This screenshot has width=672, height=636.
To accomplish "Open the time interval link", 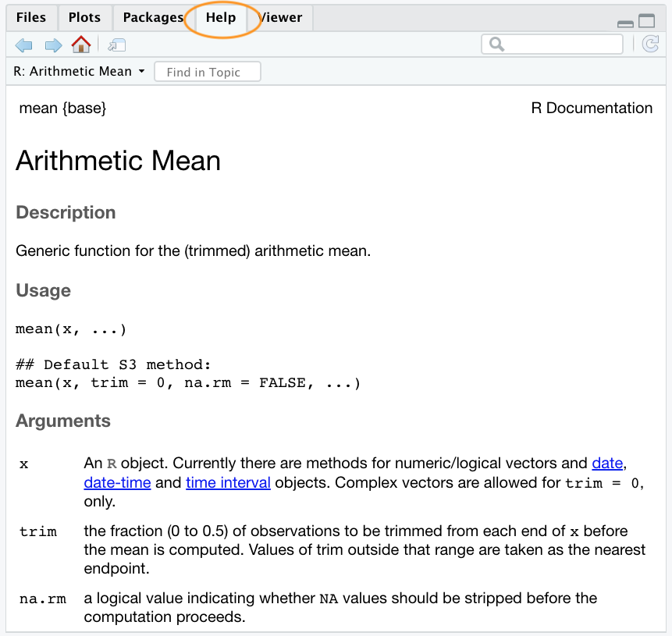I will pos(228,482).
